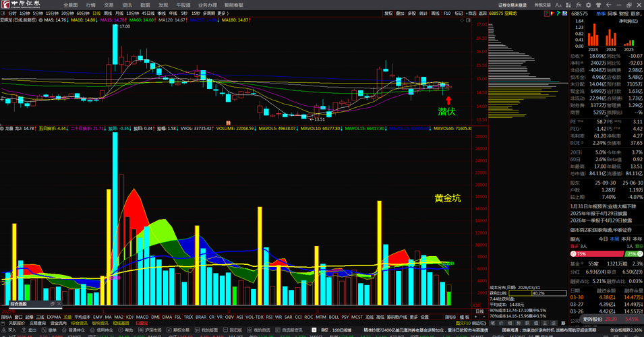Click the 我的自选 watchlist icon

pos(250,330)
